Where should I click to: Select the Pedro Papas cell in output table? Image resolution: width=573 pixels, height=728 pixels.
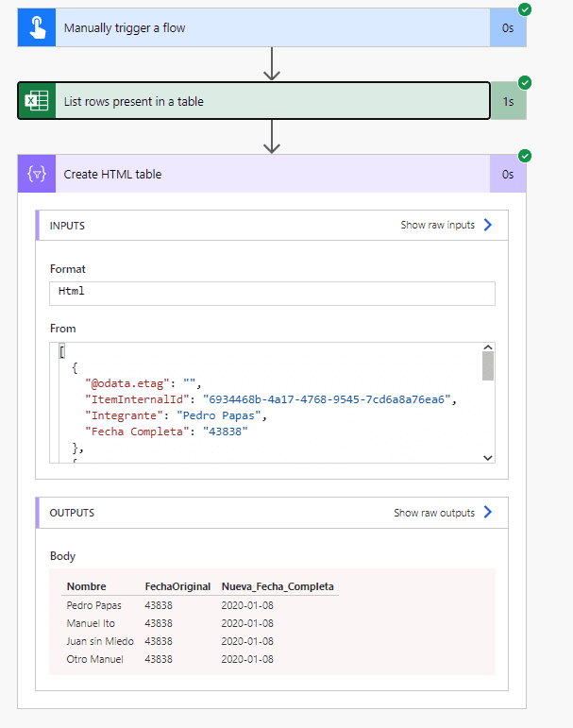point(94,605)
